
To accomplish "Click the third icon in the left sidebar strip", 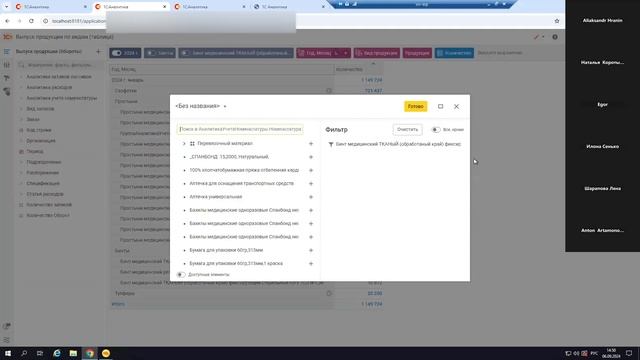I will 7,78.
